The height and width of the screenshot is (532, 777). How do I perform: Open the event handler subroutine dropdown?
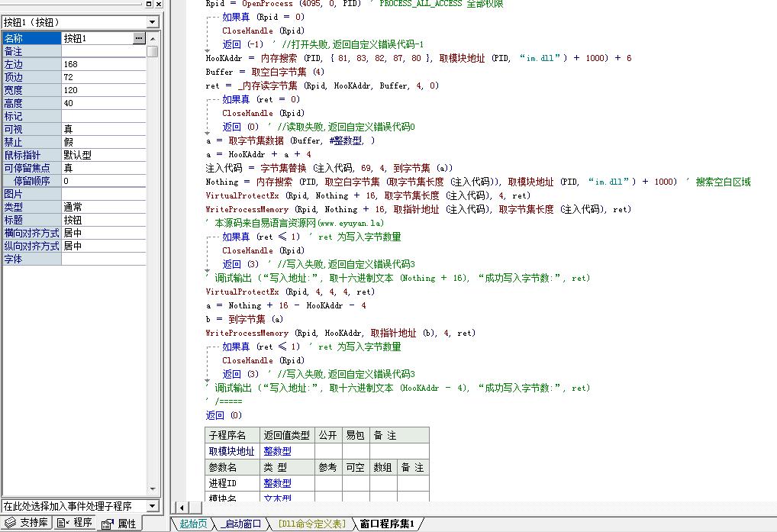point(153,506)
